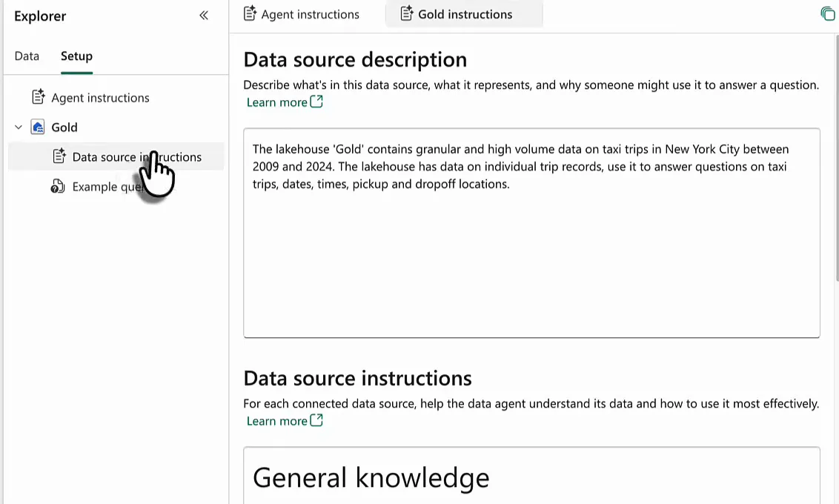Viewport: 839px width, 504px height.
Task: Select the Setup tab
Action: pyautogui.click(x=76, y=56)
